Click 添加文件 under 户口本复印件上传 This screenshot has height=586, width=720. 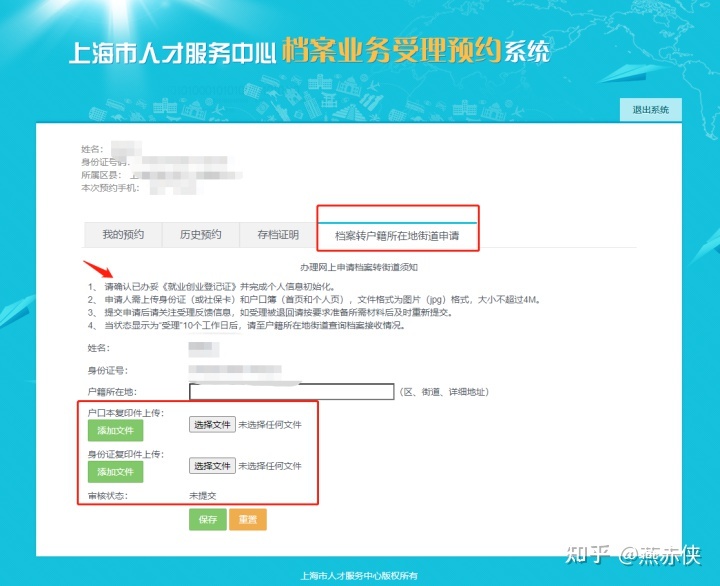[x=115, y=430]
